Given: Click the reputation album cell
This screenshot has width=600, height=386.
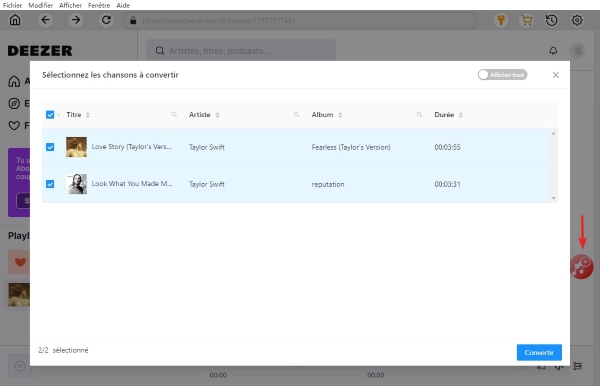Looking at the screenshot, I should click(328, 184).
